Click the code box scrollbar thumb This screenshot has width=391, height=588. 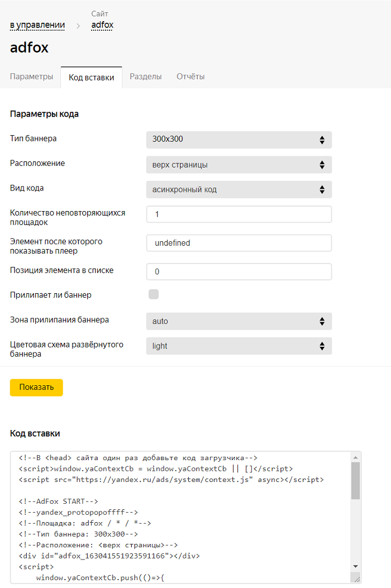[x=355, y=480]
